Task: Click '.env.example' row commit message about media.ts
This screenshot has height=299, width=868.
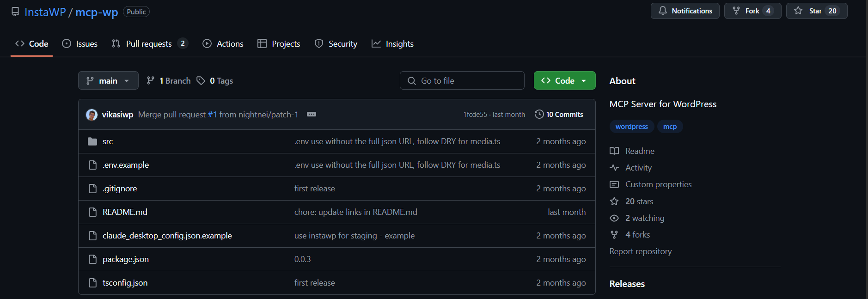Action: (x=397, y=165)
